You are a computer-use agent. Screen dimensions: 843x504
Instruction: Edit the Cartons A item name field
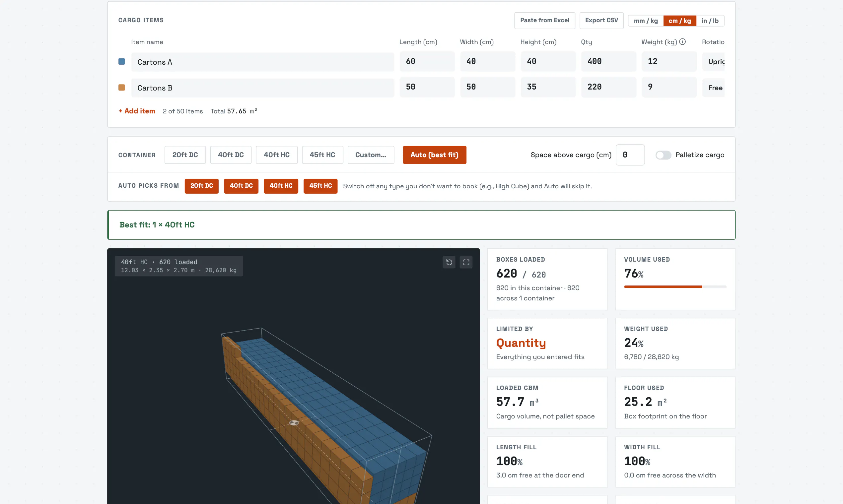(263, 62)
